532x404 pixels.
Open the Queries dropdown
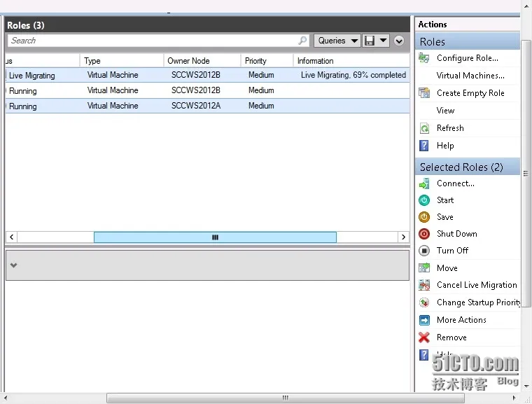coord(337,41)
